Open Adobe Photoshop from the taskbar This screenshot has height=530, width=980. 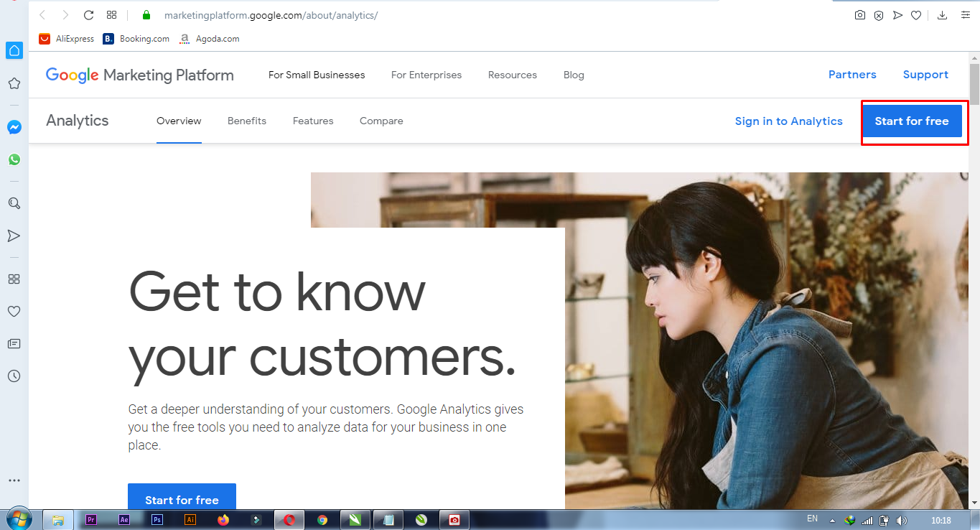coord(157,520)
